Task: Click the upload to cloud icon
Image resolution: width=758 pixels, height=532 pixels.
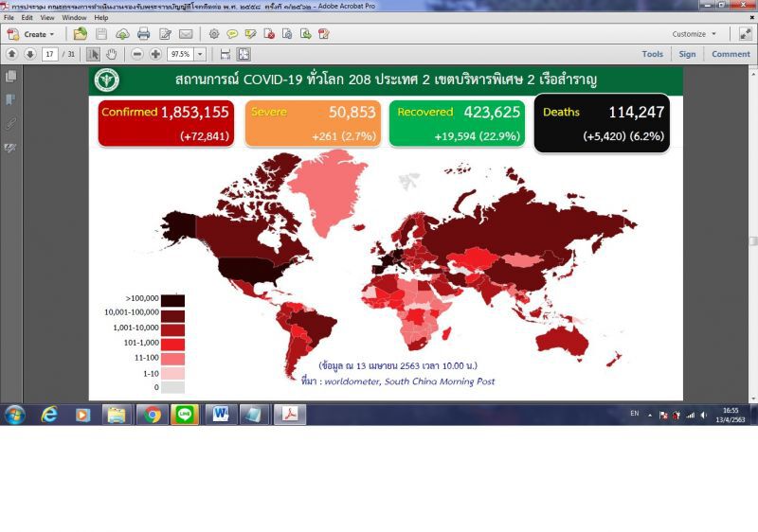Action: pyautogui.click(x=122, y=34)
